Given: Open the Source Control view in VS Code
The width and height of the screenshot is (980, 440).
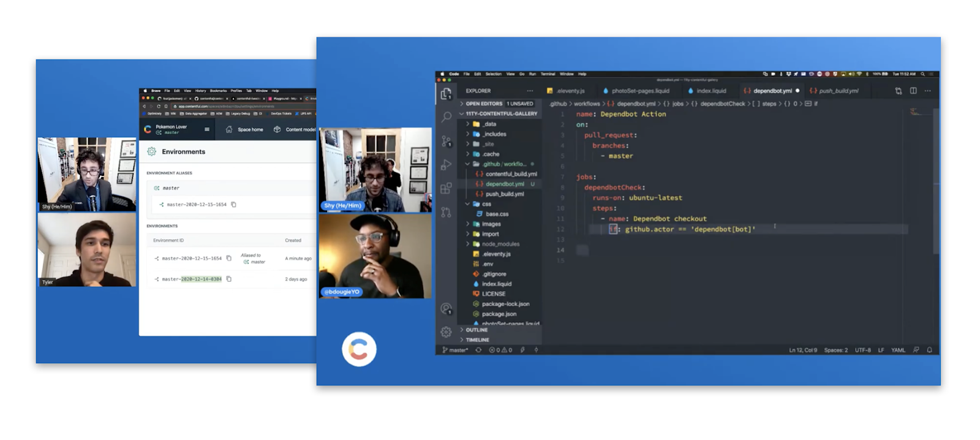Looking at the screenshot, I should [446, 141].
